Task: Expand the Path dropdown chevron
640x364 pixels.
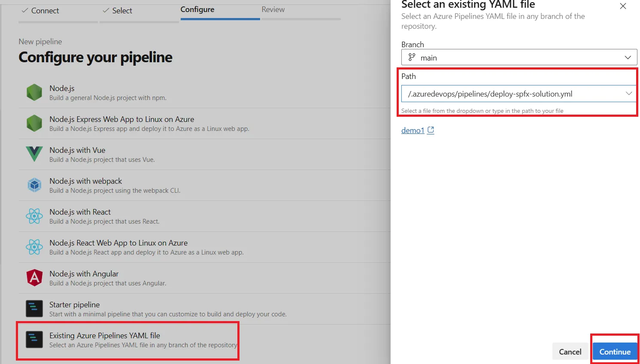Action: (x=629, y=94)
